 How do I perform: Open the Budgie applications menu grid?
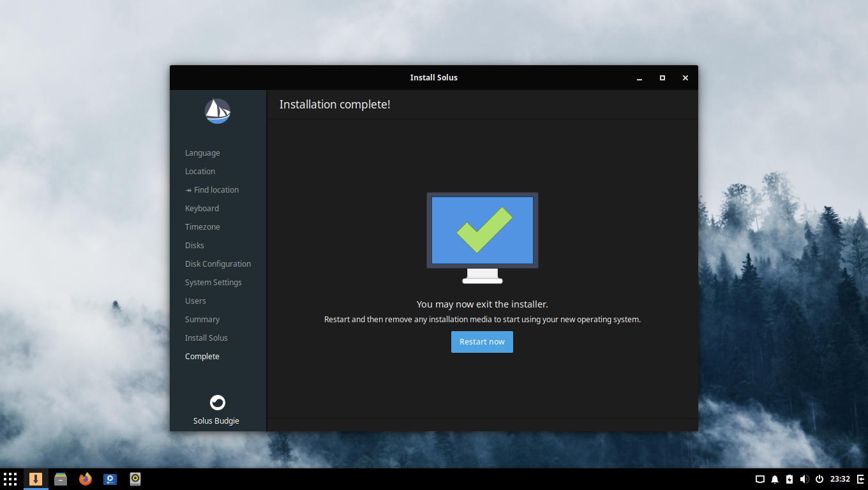pyautogui.click(x=10, y=479)
